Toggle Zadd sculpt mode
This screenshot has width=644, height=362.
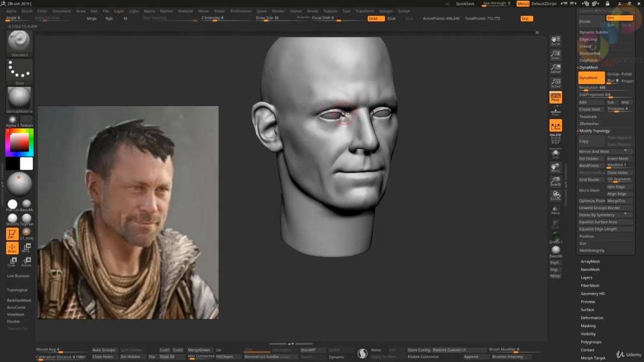[375, 19]
